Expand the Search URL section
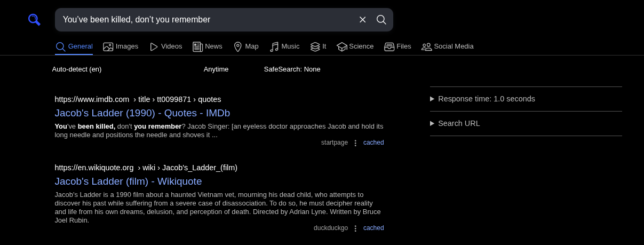Image resolution: width=644 pixels, height=245 pixels. (458, 123)
